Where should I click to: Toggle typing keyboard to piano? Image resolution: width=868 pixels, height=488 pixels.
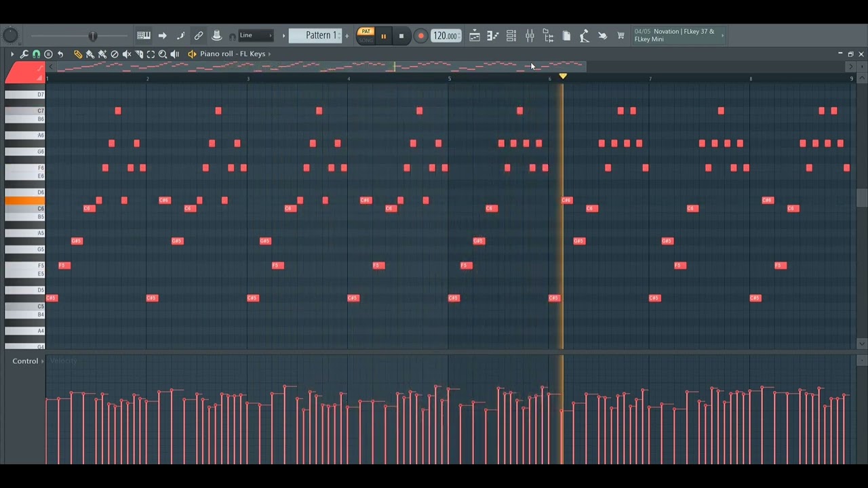point(144,35)
